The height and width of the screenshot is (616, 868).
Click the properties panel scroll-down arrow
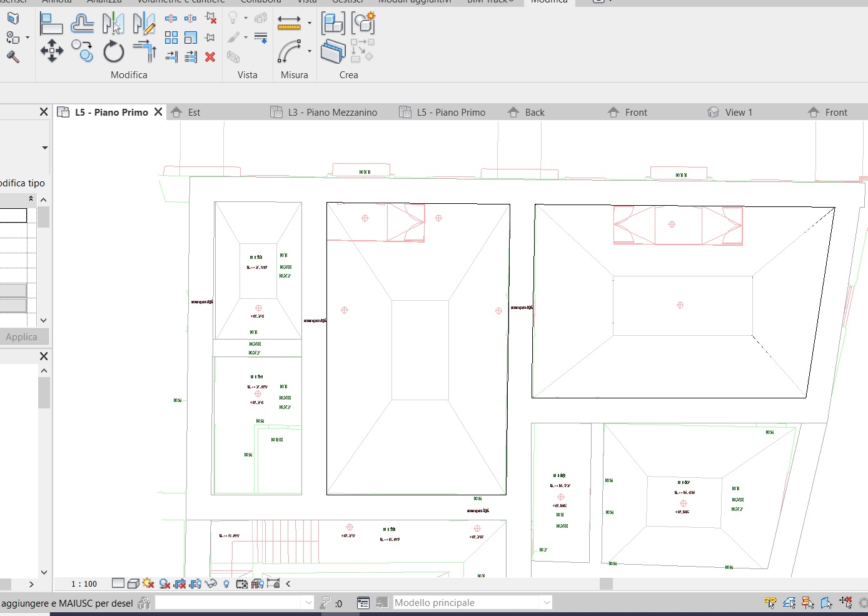tap(43, 320)
